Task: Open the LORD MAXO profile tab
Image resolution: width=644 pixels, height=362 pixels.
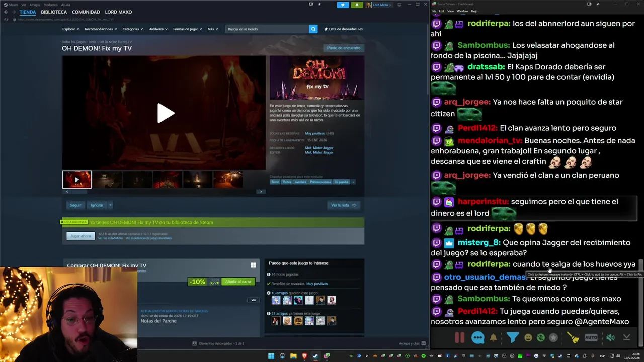Action: (118, 12)
